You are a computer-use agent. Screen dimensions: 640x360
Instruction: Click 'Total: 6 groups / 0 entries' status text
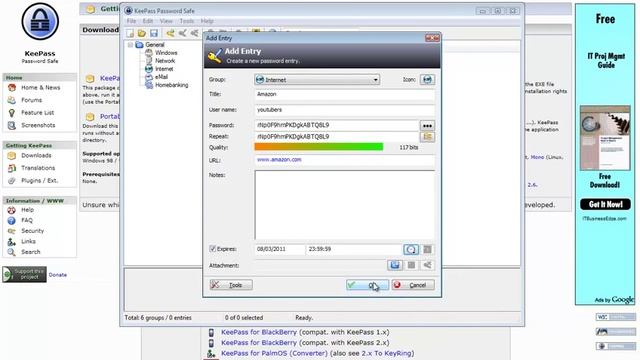158,318
